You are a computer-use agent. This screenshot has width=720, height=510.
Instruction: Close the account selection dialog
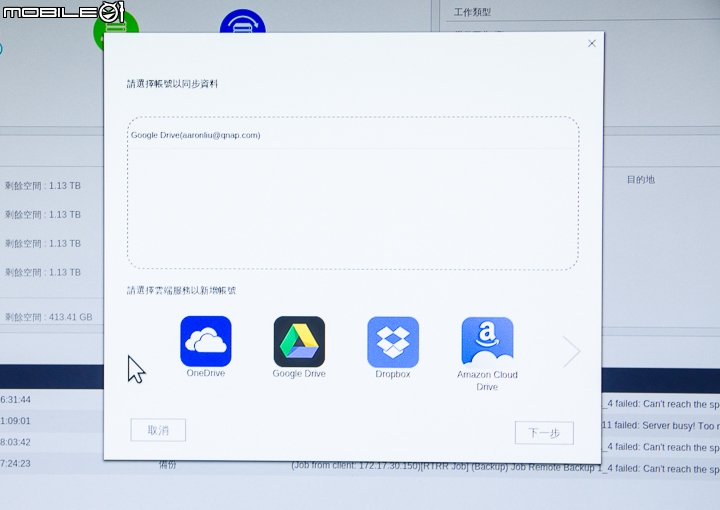pyautogui.click(x=592, y=43)
